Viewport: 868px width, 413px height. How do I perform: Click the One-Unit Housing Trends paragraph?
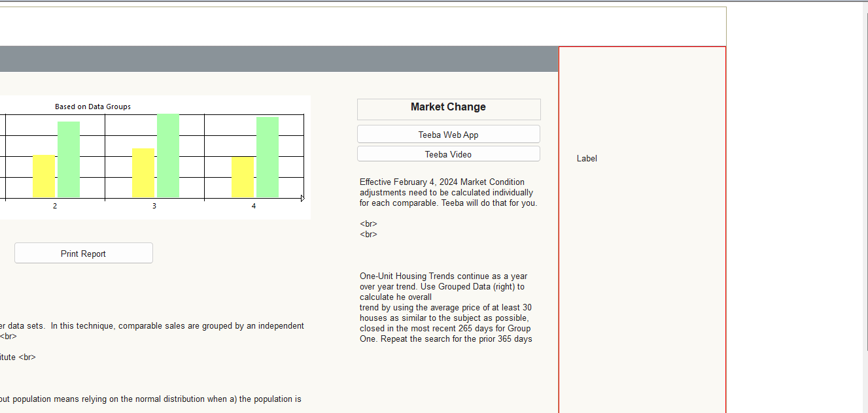(446, 307)
